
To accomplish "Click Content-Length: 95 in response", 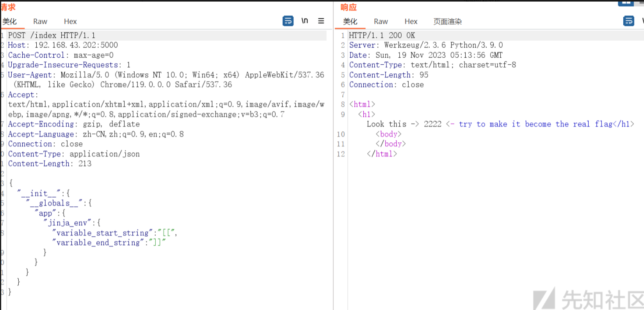I will tap(389, 75).
